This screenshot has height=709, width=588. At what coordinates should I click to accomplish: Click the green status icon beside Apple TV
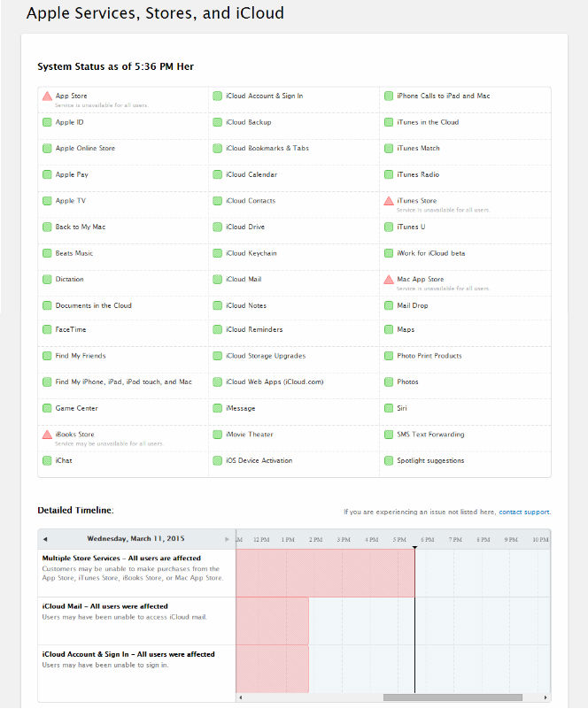47,201
